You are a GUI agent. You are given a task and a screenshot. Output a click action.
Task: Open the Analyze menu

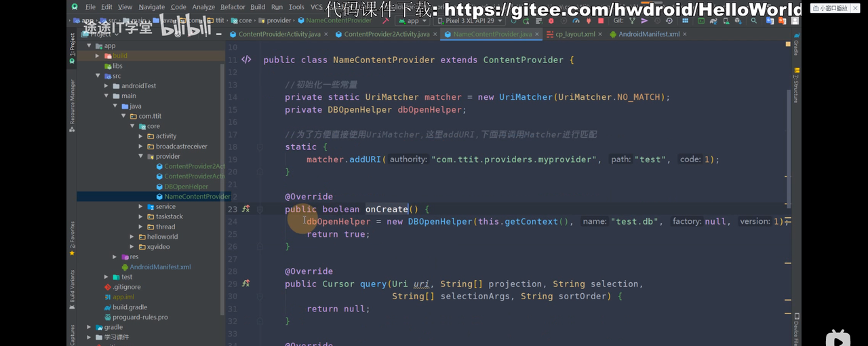(203, 7)
